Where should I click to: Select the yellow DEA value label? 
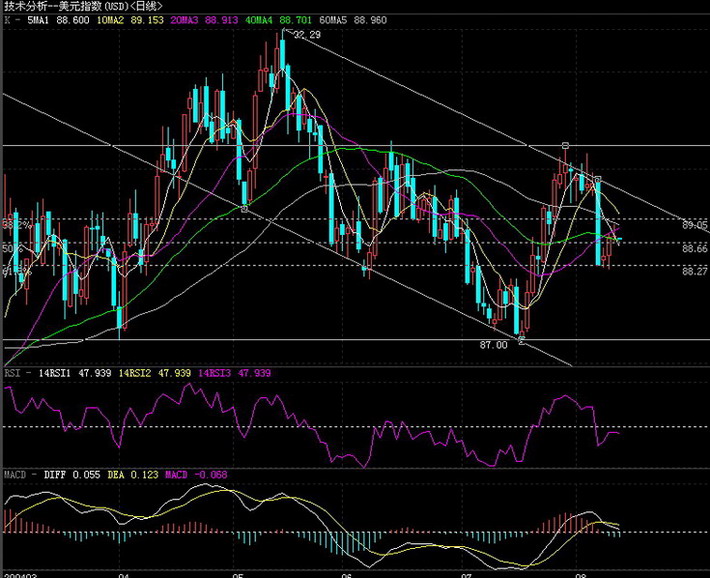[x=135, y=473]
